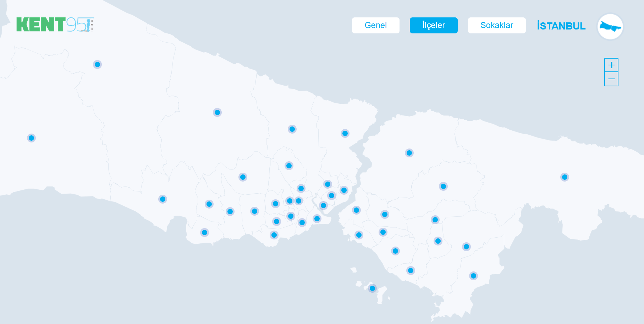Select the westernmost district marker
This screenshot has height=324, width=644.
[31, 138]
